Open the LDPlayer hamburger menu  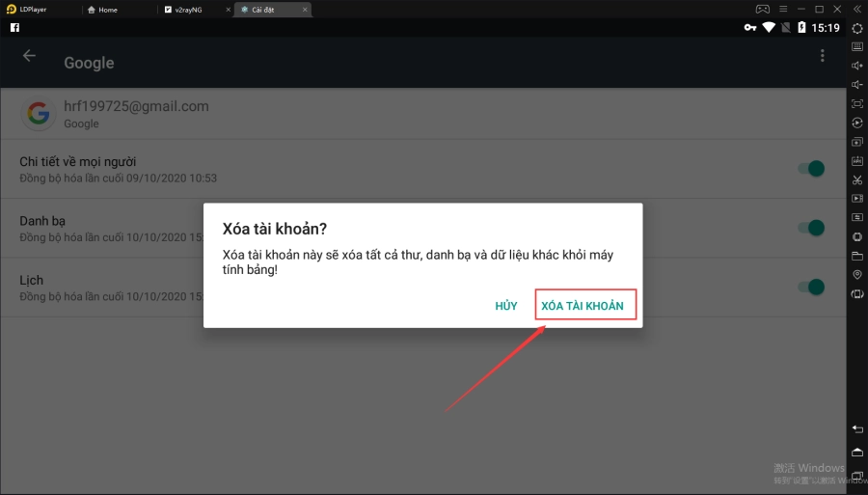[783, 9]
